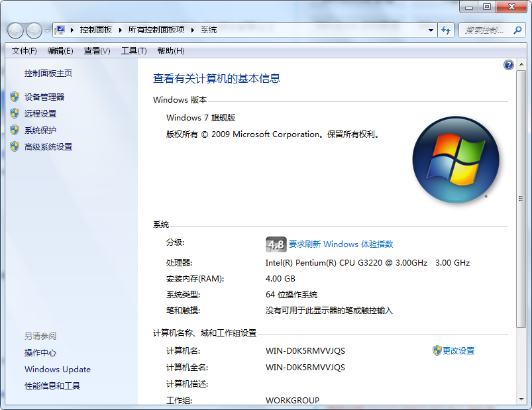
Task: Open the 编辑(E) menu
Action: click(60, 51)
